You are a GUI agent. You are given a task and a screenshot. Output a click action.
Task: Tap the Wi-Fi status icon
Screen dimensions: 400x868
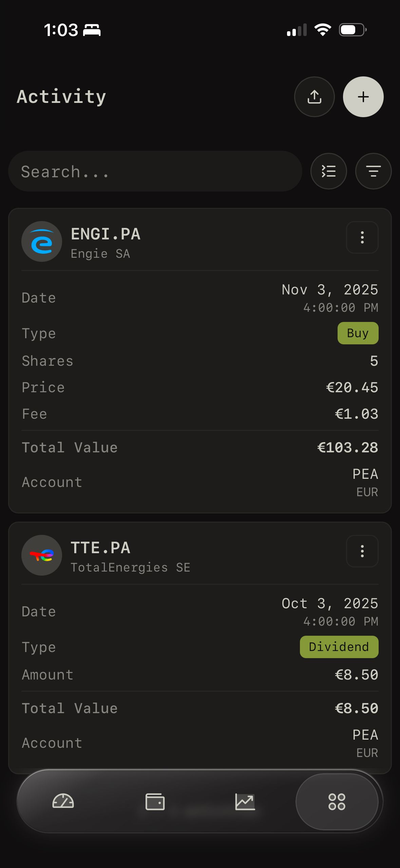[323, 30]
